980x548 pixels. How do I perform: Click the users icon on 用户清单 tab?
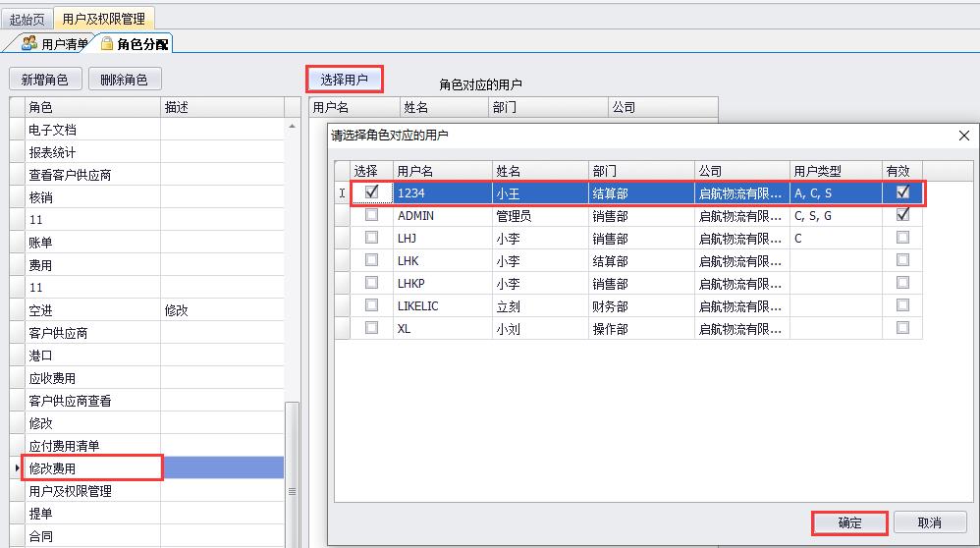coord(29,43)
